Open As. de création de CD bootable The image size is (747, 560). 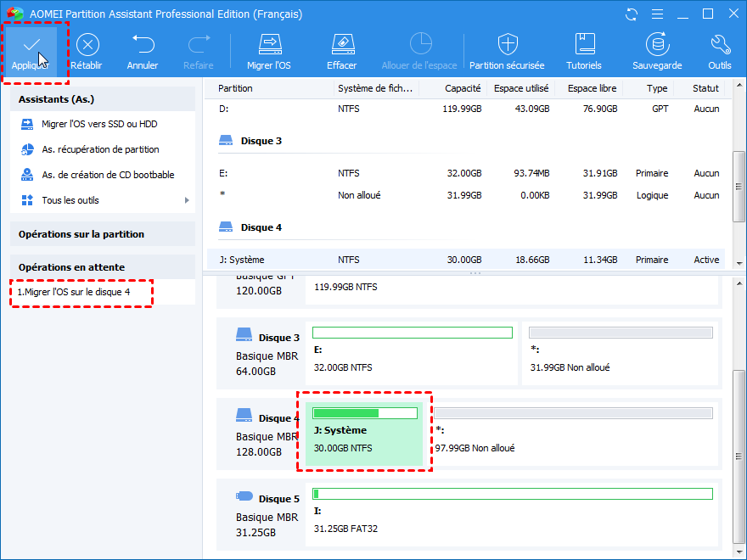pos(108,175)
